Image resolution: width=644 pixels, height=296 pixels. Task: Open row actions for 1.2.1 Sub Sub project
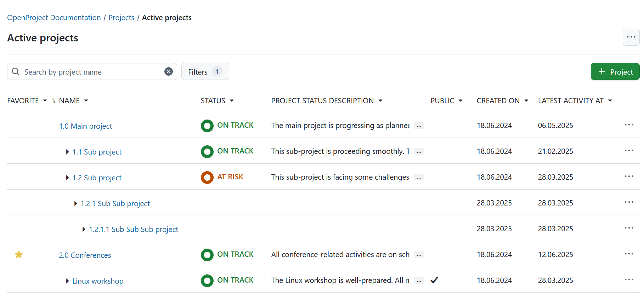(x=629, y=202)
